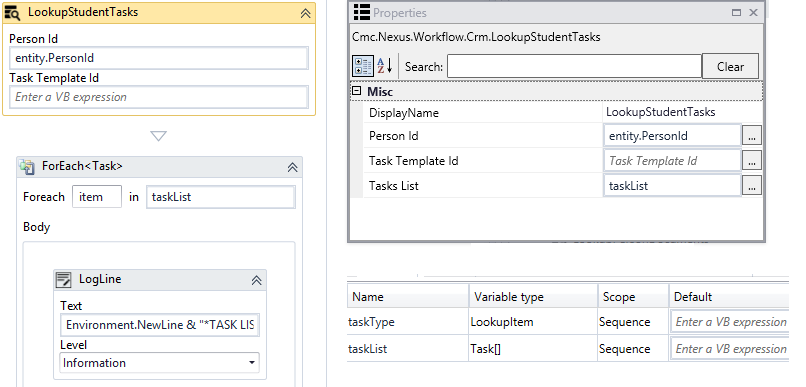Collapse the ForEach<Task> activity
The width and height of the screenshot is (806, 387).
[x=292, y=167]
